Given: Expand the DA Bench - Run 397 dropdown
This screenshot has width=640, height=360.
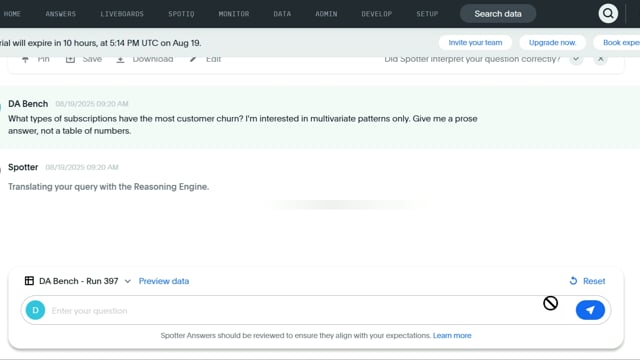Looking at the screenshot, I should point(127,281).
